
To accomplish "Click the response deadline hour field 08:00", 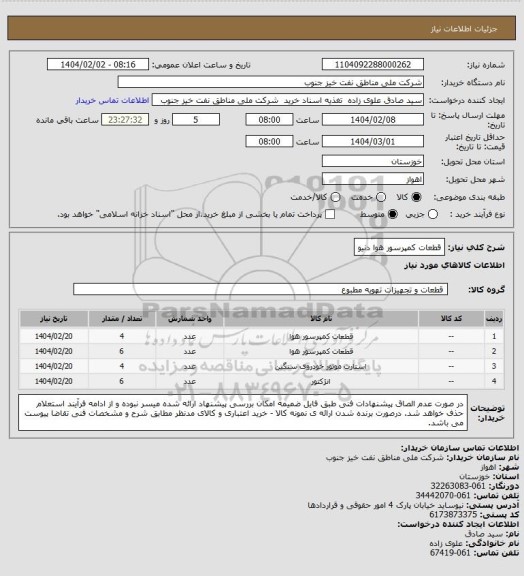I will click(269, 120).
